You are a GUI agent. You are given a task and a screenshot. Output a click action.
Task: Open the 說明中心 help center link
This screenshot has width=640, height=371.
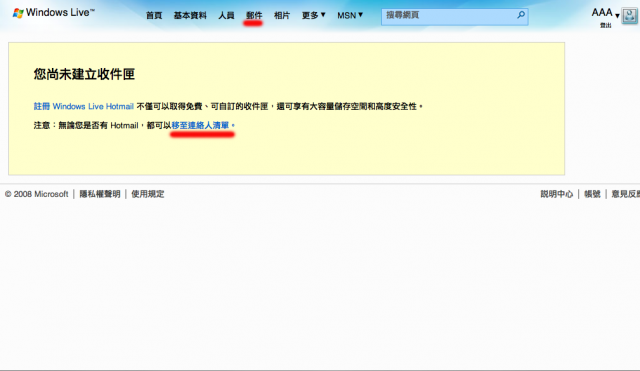[557, 194]
